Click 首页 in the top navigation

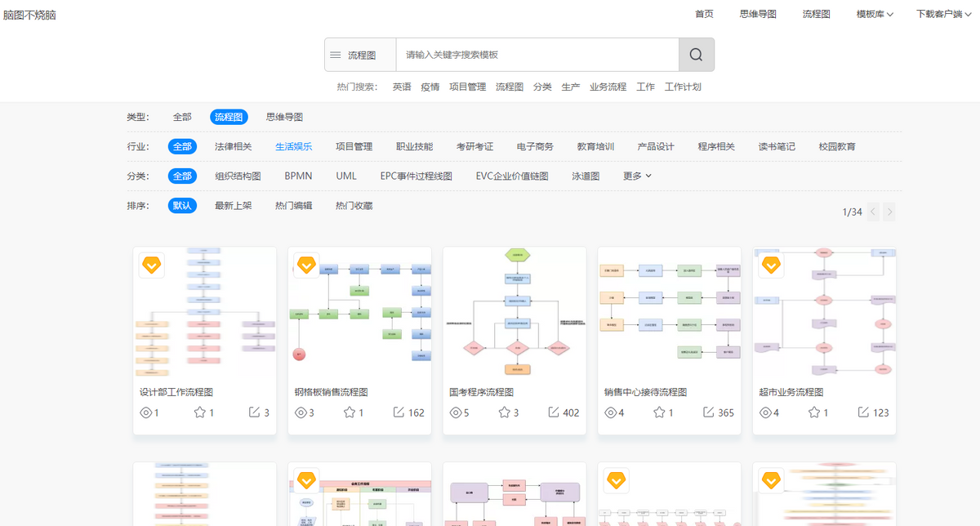(x=703, y=14)
